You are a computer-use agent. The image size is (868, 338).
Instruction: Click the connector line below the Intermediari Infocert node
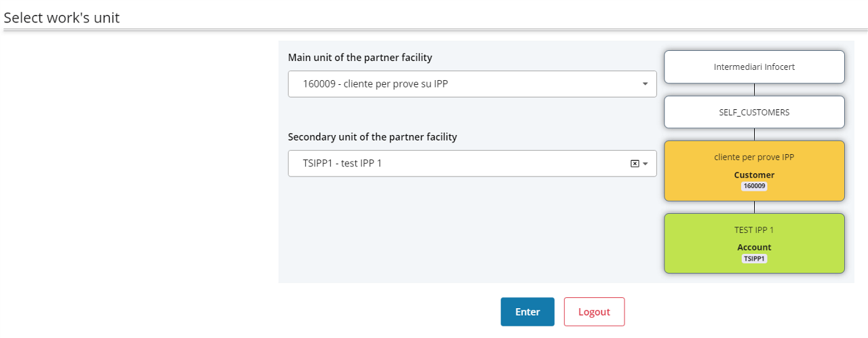[x=754, y=90]
